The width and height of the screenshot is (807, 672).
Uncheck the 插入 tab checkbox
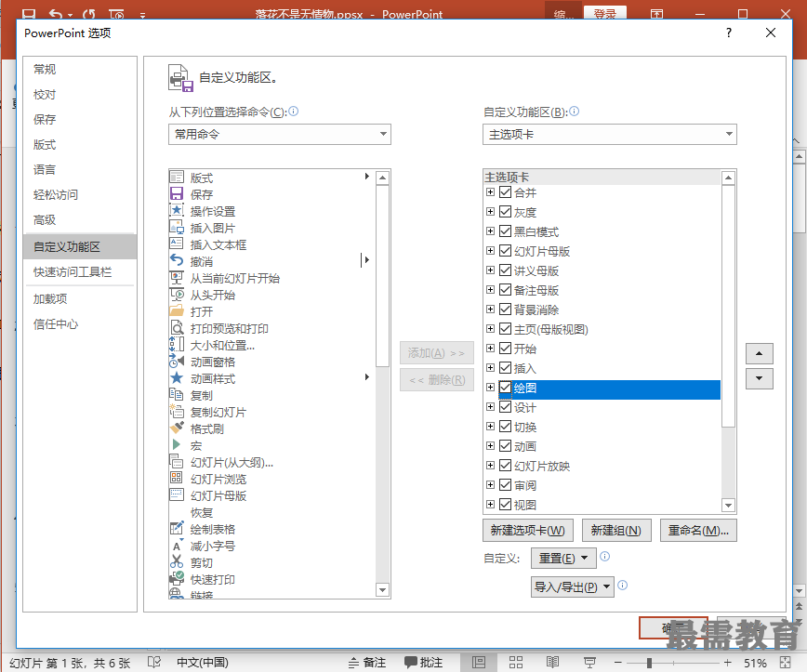point(506,368)
